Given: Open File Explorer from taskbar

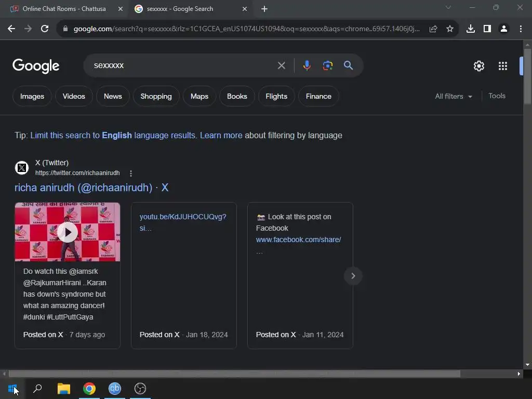Looking at the screenshot, I should pos(63,389).
